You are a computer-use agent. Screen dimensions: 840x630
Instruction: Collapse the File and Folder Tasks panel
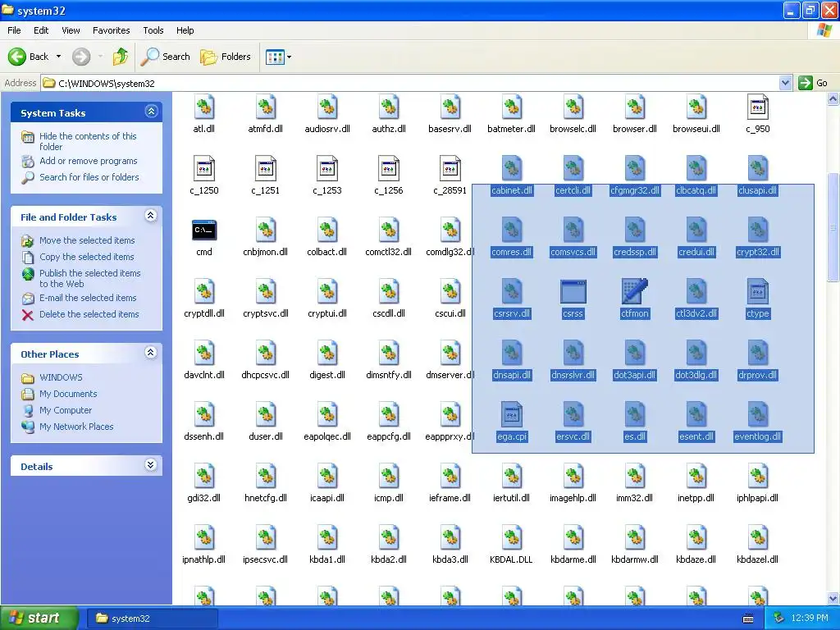tap(151, 216)
